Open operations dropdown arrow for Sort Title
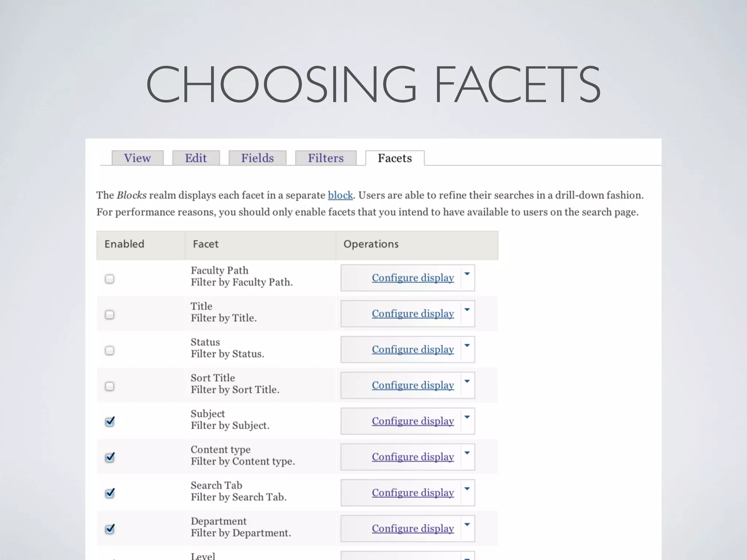Screen dimensions: 747x560 pyautogui.click(x=467, y=381)
